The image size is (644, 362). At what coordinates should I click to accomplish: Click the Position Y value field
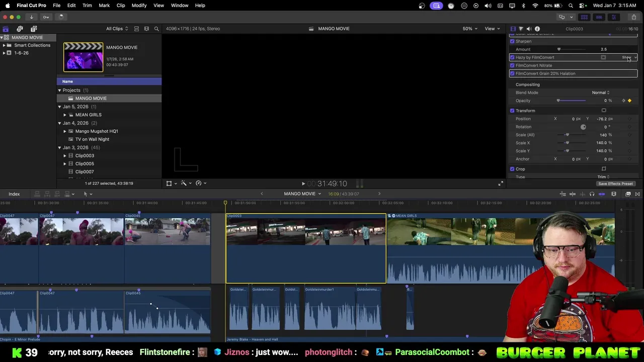pyautogui.click(x=602, y=119)
